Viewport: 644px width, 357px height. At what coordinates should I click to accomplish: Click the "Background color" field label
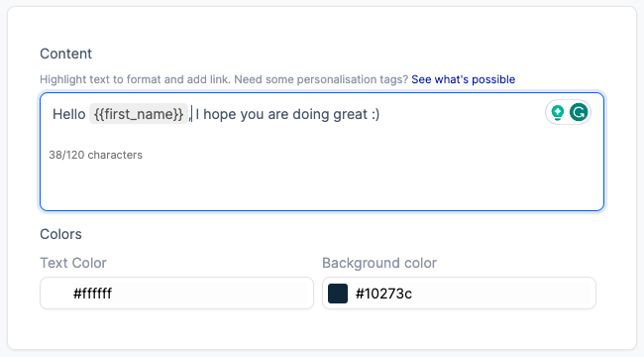coord(379,263)
